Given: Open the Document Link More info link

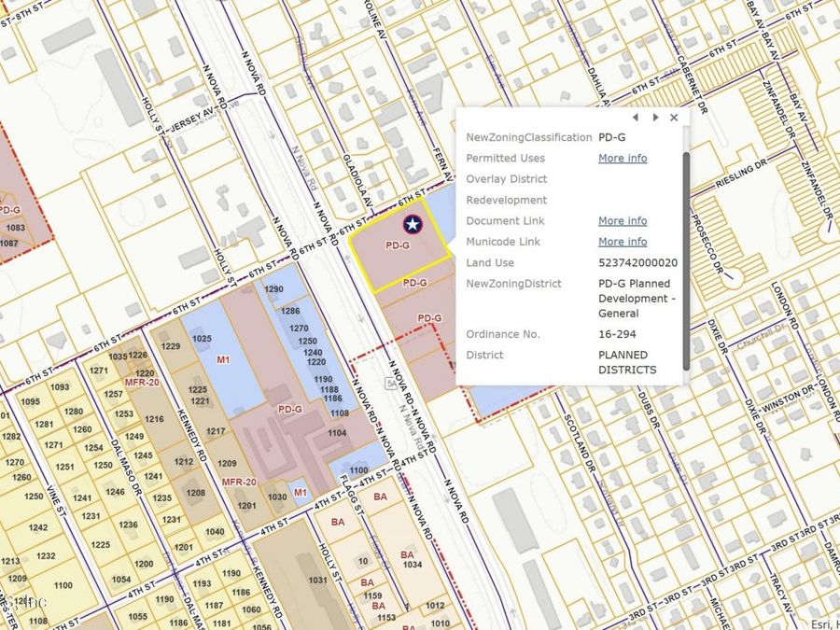Looking at the screenshot, I should pos(623,221).
